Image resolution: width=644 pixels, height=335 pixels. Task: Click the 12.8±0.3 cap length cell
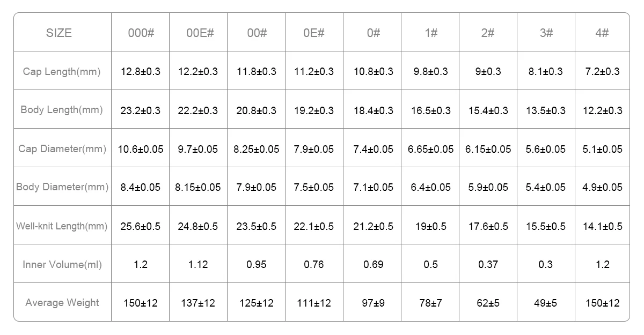(x=141, y=71)
